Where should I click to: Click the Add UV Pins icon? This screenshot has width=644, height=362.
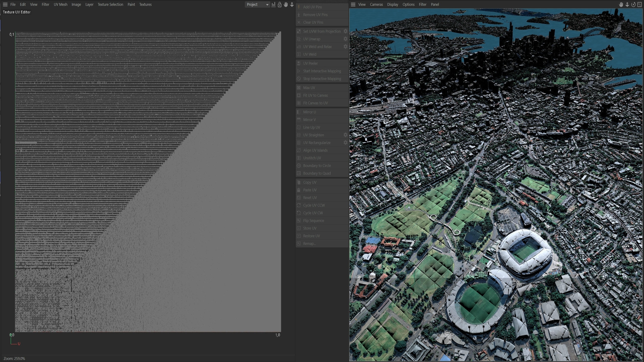[299, 7]
